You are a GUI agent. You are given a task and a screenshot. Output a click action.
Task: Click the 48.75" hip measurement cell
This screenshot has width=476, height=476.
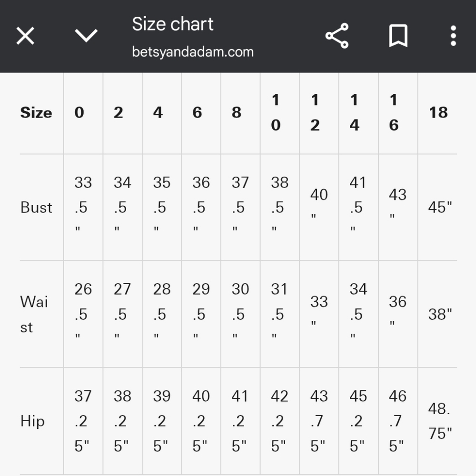440,421
